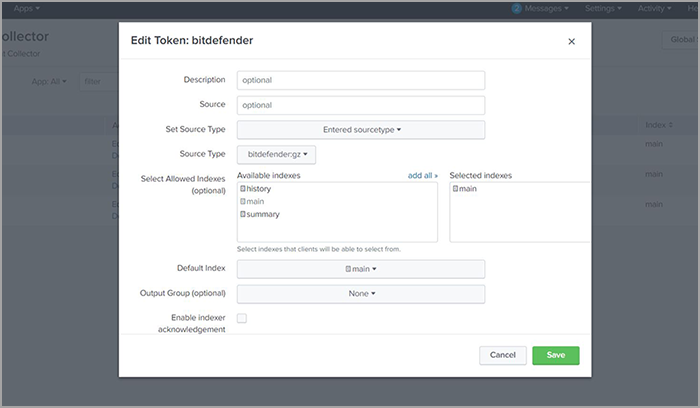Click the Source input field
The height and width of the screenshot is (408, 700).
point(360,105)
